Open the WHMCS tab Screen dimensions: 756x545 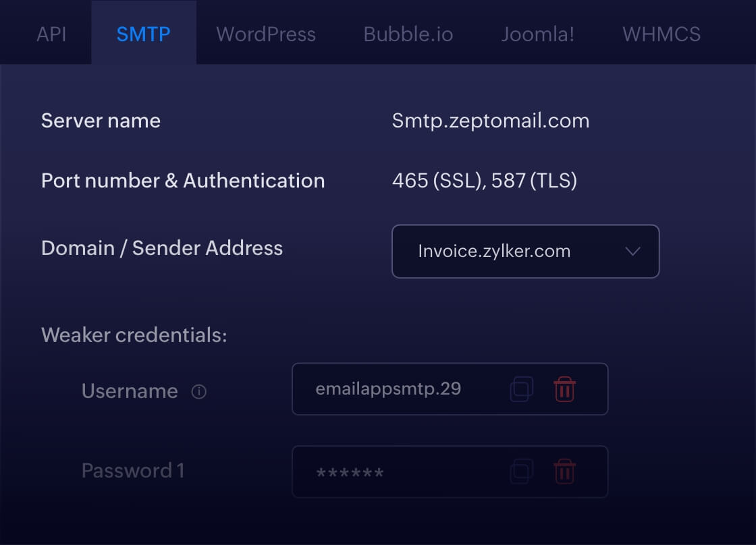click(661, 34)
